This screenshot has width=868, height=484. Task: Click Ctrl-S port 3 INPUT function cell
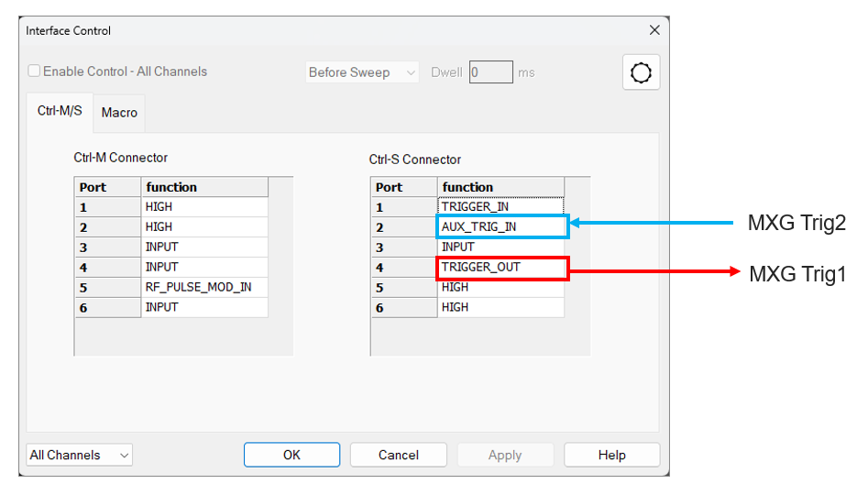(501, 247)
